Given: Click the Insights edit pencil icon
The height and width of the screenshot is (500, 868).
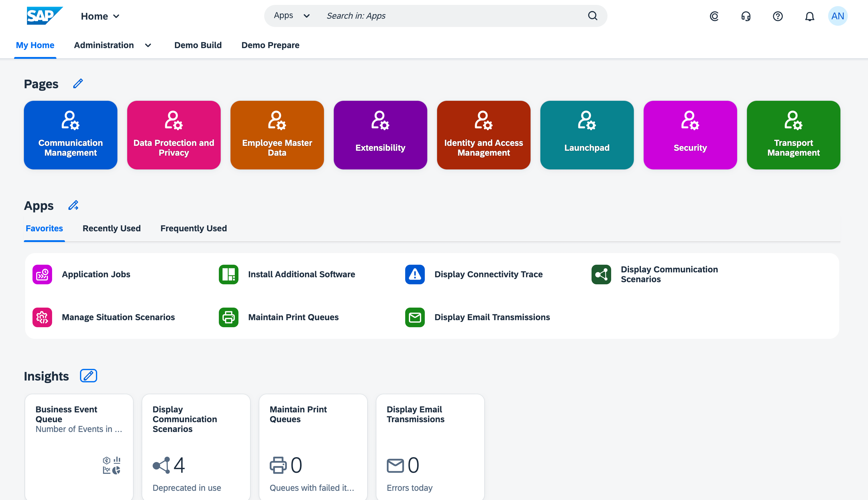Looking at the screenshot, I should [88, 376].
